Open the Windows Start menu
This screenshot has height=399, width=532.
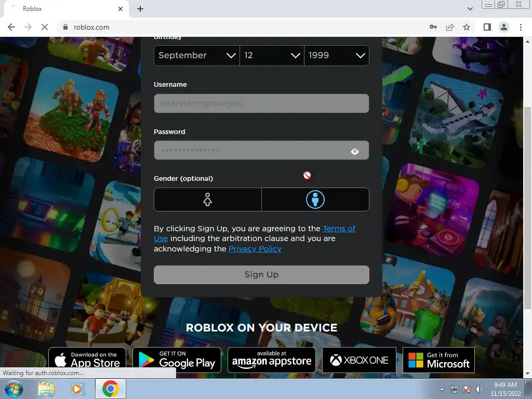click(14, 389)
